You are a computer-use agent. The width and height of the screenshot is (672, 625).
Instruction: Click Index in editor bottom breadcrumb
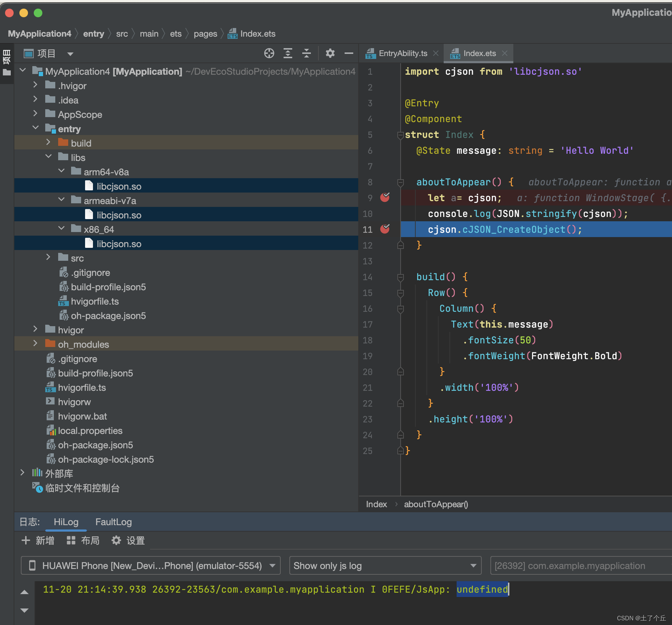point(376,504)
